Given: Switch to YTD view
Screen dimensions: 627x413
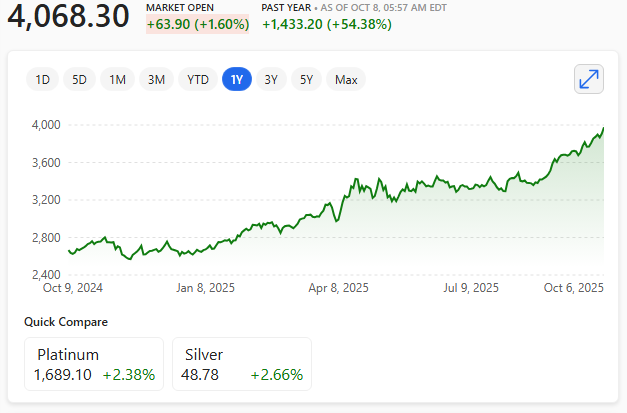Looking at the screenshot, I should point(197,80).
